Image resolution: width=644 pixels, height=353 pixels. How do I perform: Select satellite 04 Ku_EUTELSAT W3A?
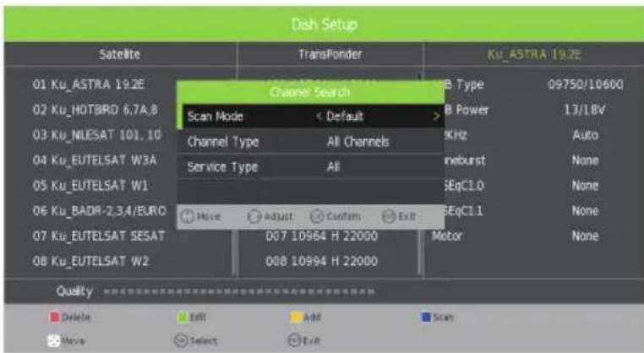coord(95,160)
